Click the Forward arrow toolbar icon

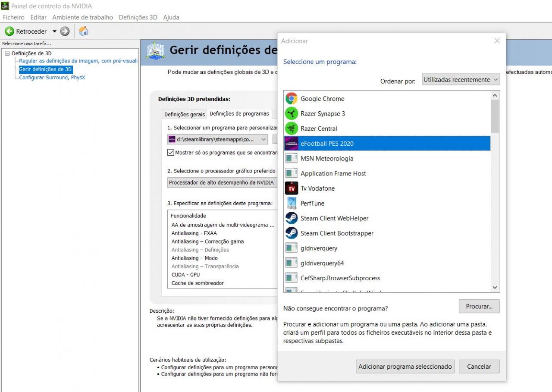click(x=65, y=31)
